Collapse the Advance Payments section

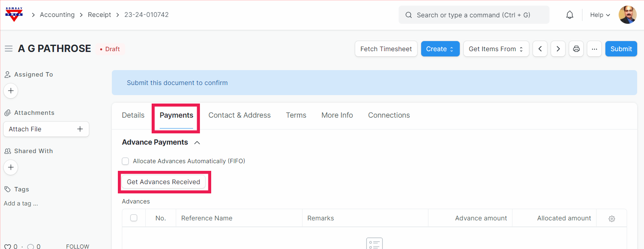197,143
